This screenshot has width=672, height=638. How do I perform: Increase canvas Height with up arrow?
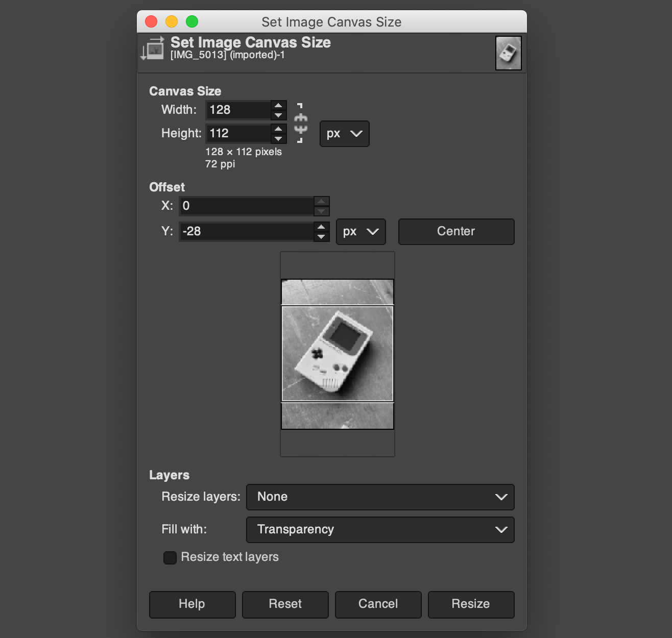pyautogui.click(x=278, y=129)
